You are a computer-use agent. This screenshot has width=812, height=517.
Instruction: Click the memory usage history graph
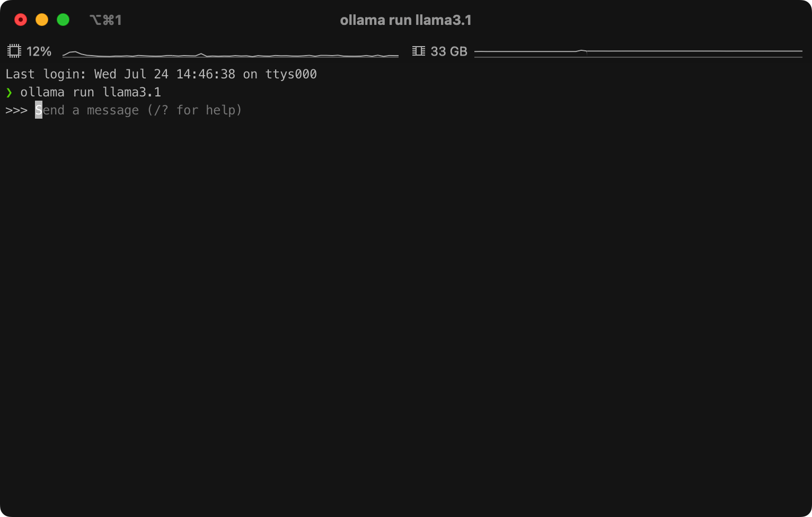[638, 53]
